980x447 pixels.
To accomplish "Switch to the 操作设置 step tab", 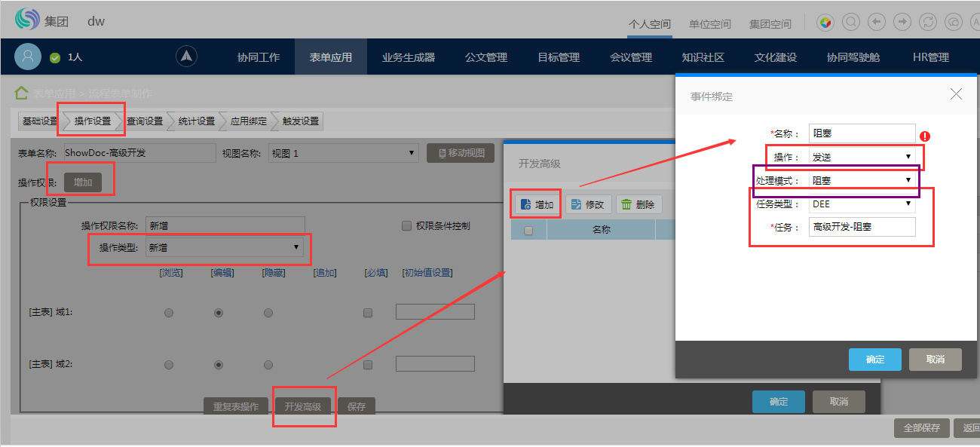I will (92, 121).
